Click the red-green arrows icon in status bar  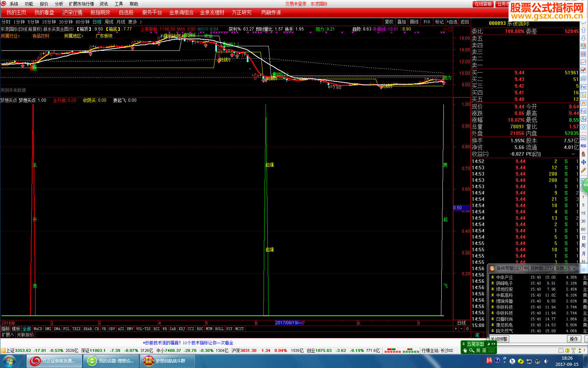pos(579,350)
